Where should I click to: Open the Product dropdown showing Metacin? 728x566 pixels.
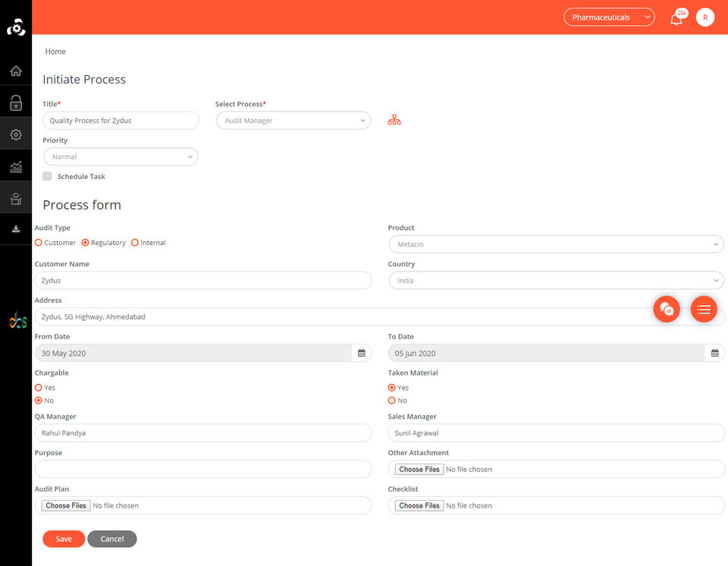[556, 244]
